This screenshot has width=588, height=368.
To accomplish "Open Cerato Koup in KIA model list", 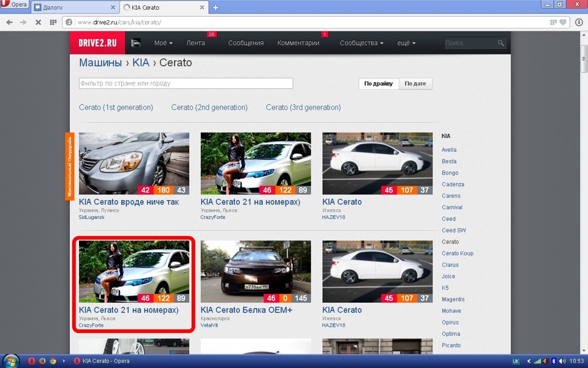I will point(458,253).
